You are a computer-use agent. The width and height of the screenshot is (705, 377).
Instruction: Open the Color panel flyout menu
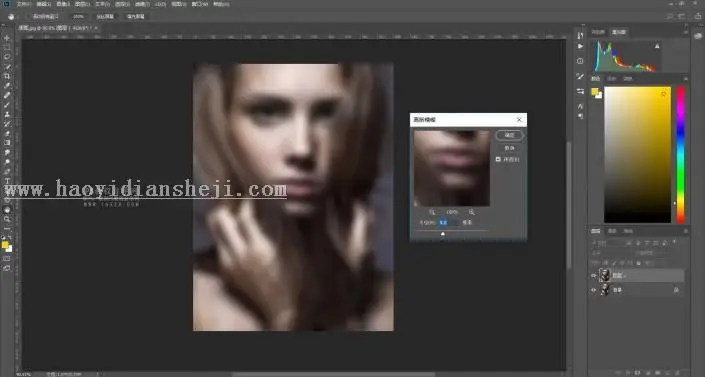coord(686,79)
